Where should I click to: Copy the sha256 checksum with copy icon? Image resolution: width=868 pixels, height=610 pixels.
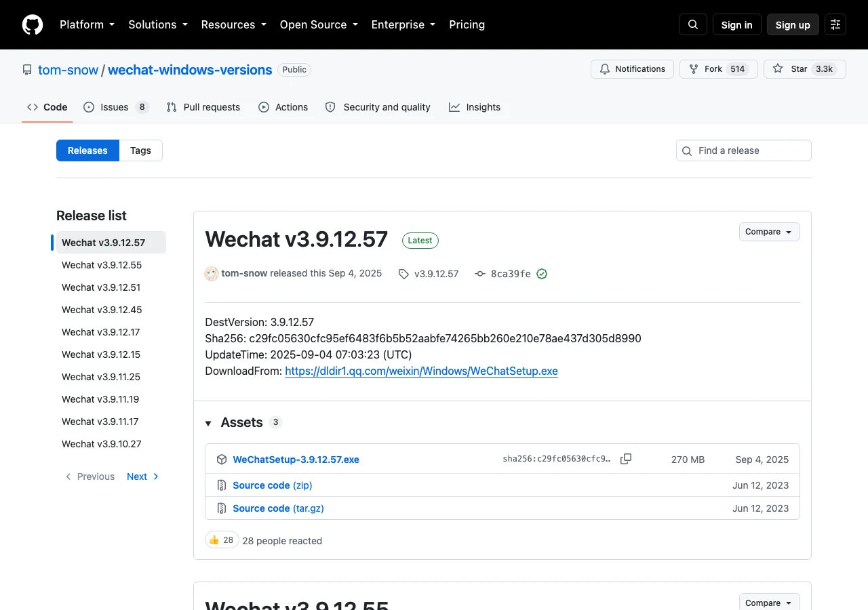pyautogui.click(x=626, y=459)
